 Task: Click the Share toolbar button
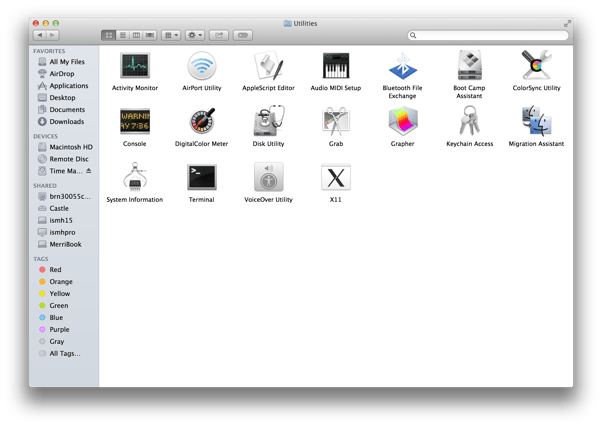[219, 35]
